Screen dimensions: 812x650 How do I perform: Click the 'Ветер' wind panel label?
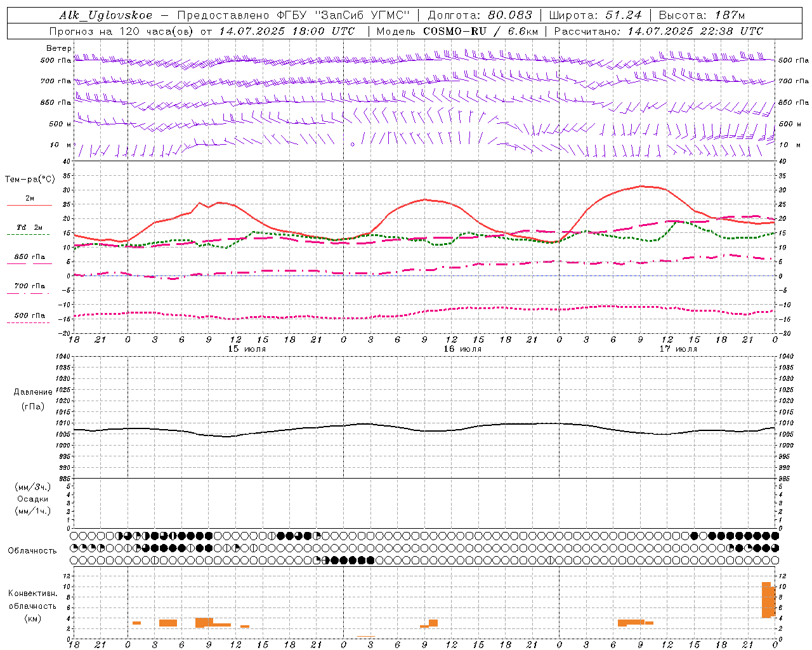pos(59,48)
